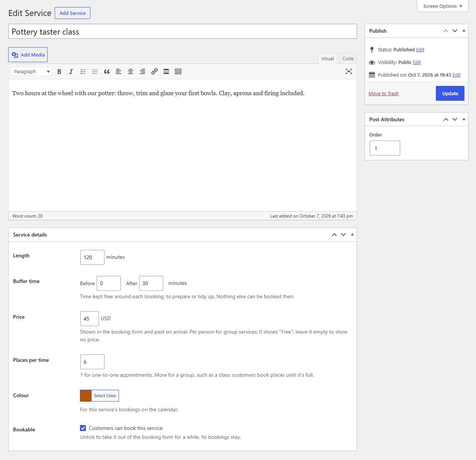This screenshot has height=460, width=476.
Task: Collapse the Publish panel
Action: click(x=464, y=31)
